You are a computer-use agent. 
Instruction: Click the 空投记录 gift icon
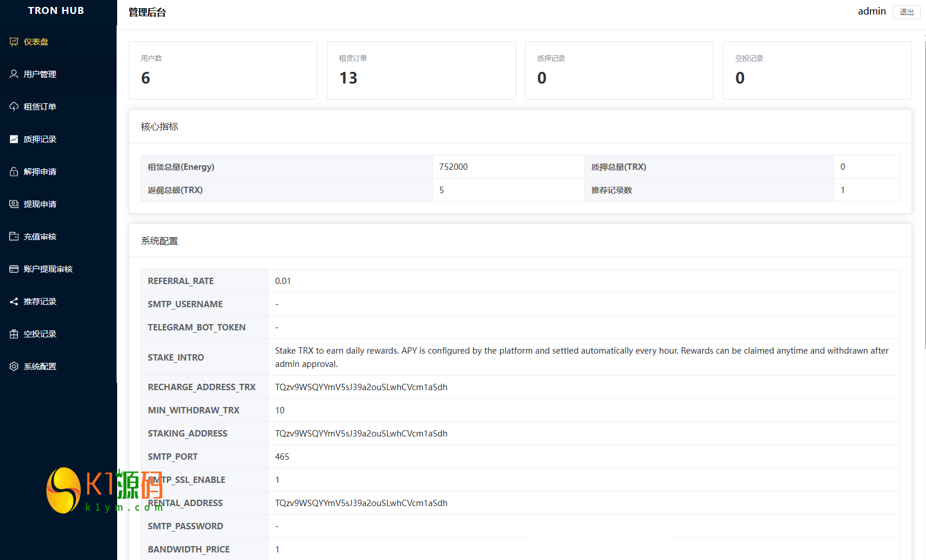(x=14, y=334)
